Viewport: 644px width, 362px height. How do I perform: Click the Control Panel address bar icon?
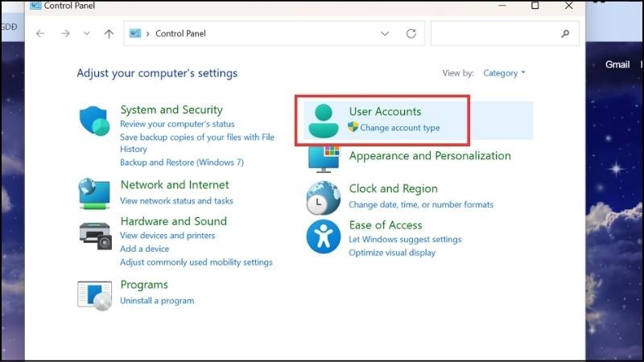coord(135,33)
